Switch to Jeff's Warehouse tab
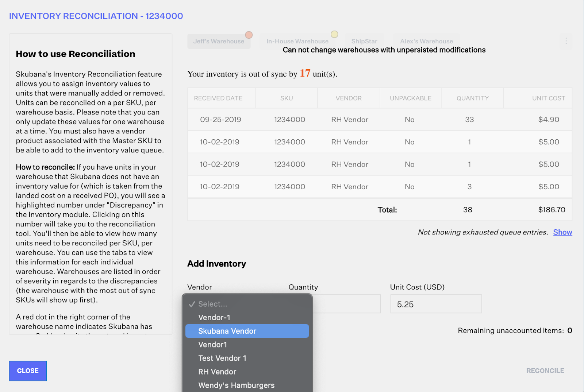Image resolution: width=584 pixels, height=392 pixels. tap(219, 42)
